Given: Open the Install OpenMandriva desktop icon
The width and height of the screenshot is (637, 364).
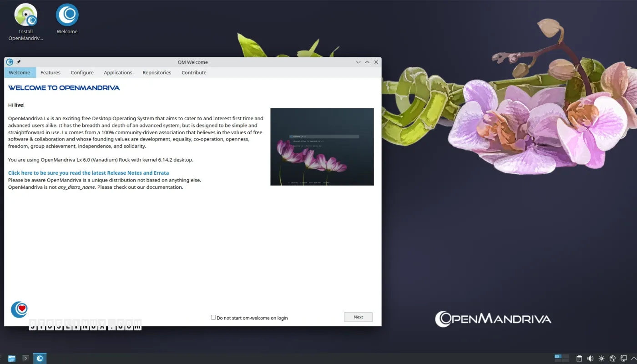Looking at the screenshot, I should (x=26, y=15).
